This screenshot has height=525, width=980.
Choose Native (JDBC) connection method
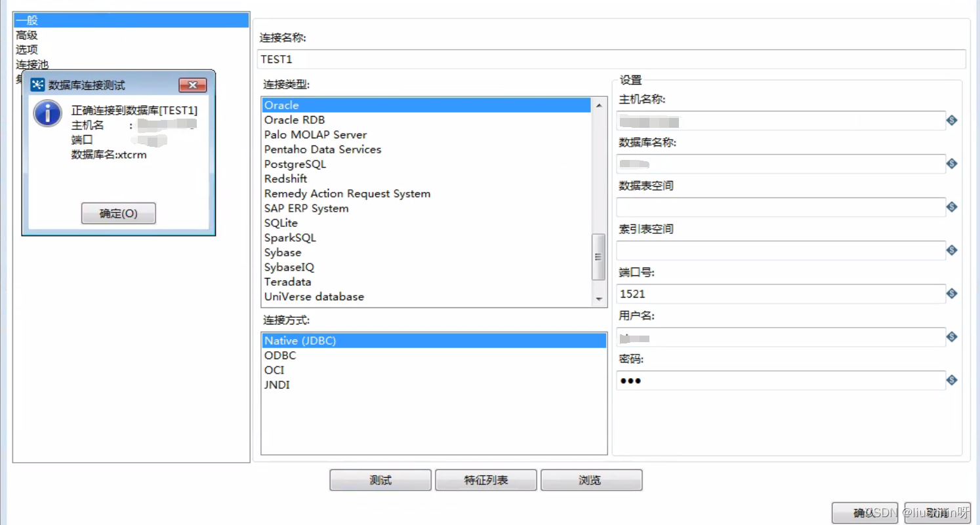click(300, 340)
